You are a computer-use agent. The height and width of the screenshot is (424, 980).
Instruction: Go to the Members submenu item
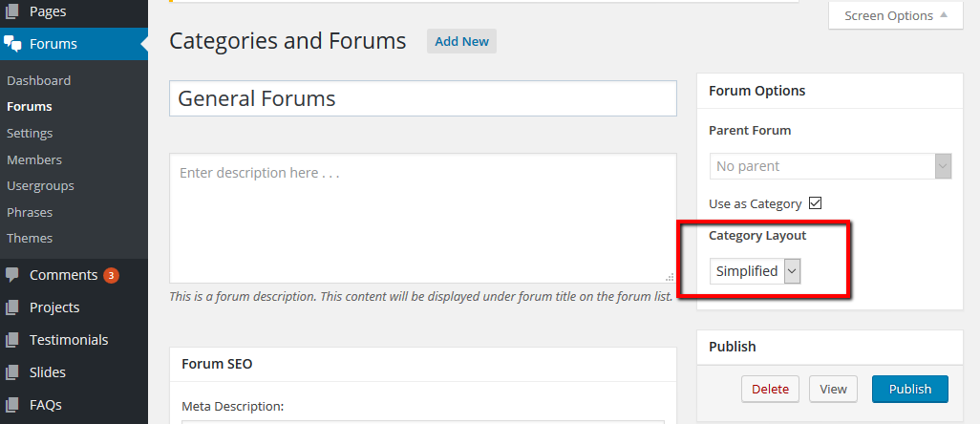(34, 159)
